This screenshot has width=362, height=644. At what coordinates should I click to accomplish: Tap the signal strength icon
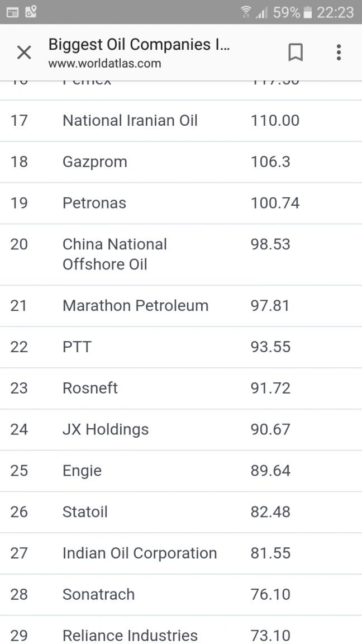pyautogui.click(x=261, y=13)
